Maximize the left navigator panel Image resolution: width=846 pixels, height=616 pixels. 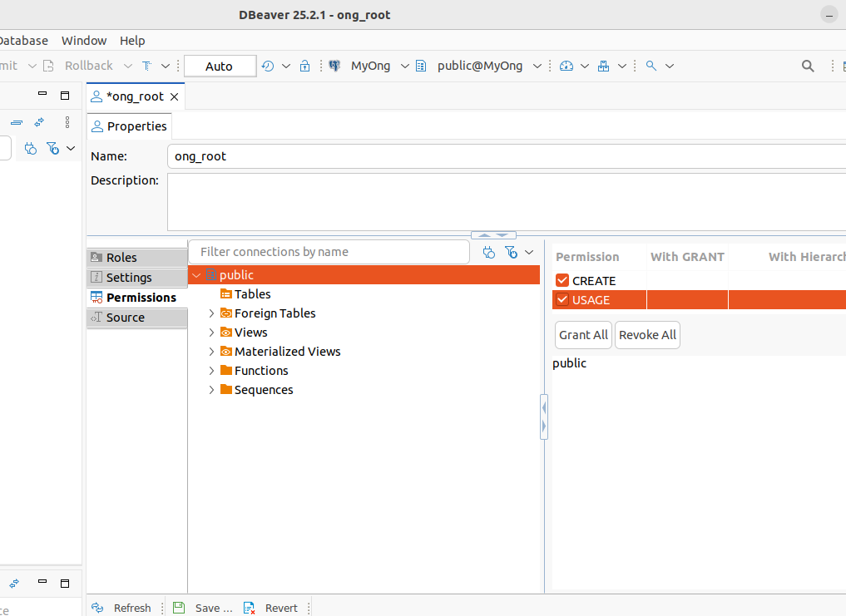coord(65,96)
